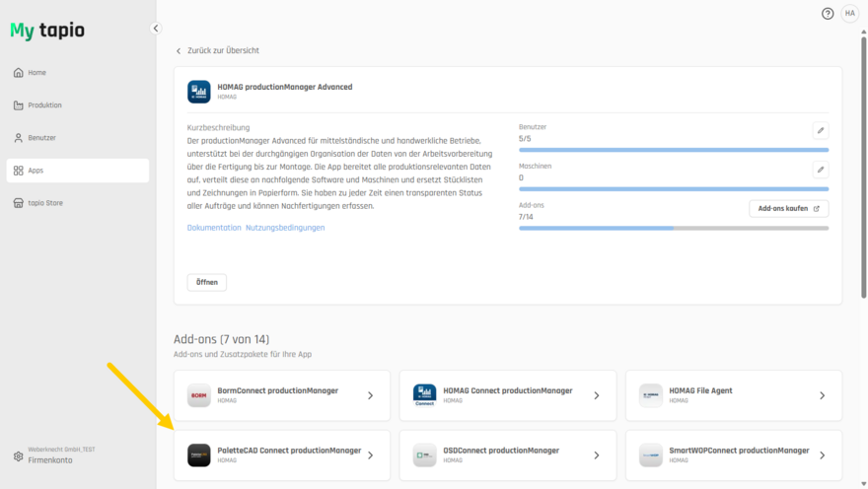Viewport: 868px width, 489px height.
Task: Open the HA user avatar menu
Action: pyautogui.click(x=849, y=13)
